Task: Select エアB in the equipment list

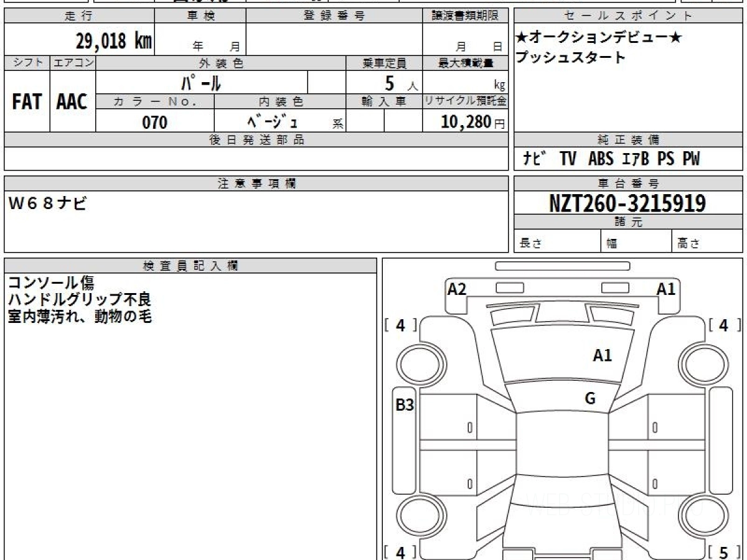Action: tap(635, 159)
